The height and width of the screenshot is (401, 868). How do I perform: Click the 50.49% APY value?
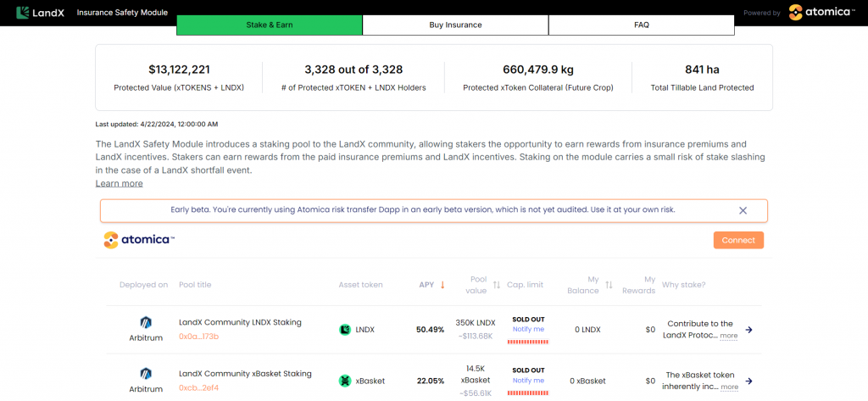tap(430, 330)
